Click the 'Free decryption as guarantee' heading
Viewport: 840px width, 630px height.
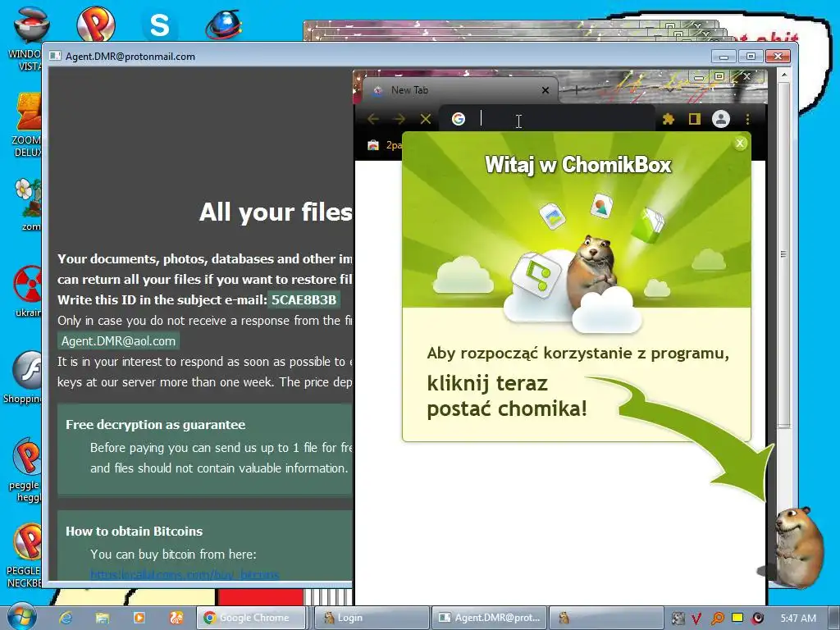(155, 425)
